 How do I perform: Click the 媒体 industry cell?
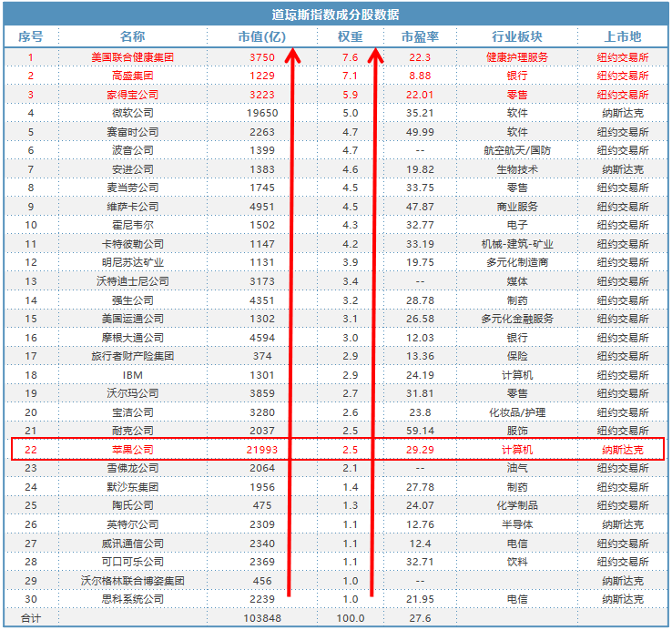pyautogui.click(x=517, y=281)
